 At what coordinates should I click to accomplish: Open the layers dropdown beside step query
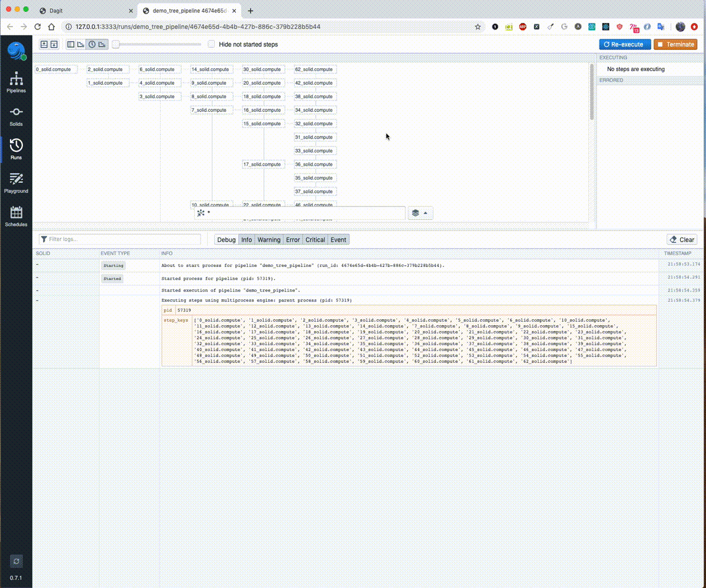pos(421,213)
